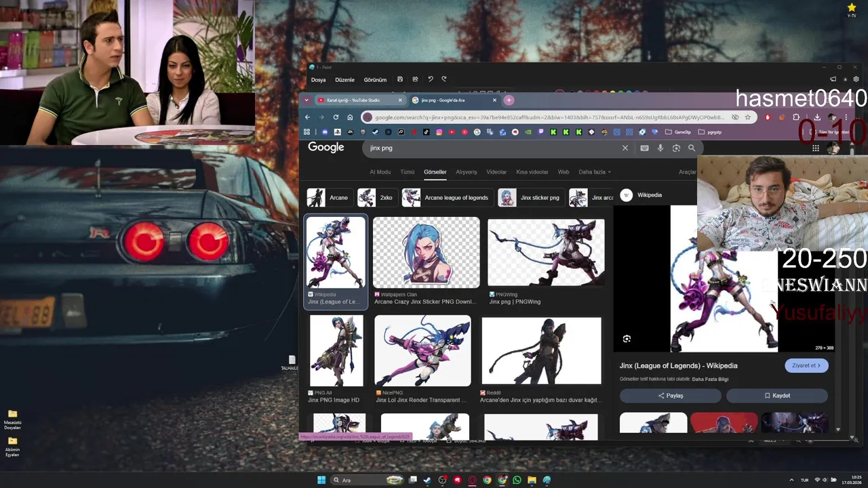Click the Google search magnifier button

pyautogui.click(x=692, y=148)
